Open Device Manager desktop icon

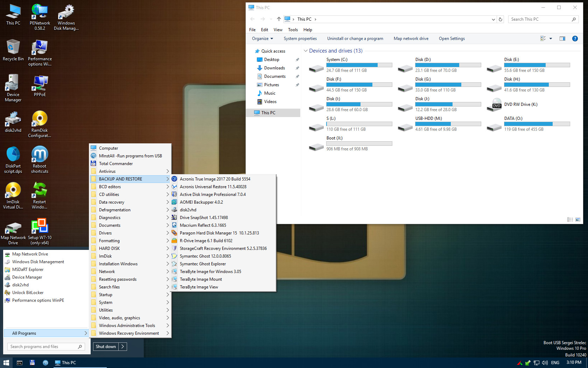(x=13, y=88)
